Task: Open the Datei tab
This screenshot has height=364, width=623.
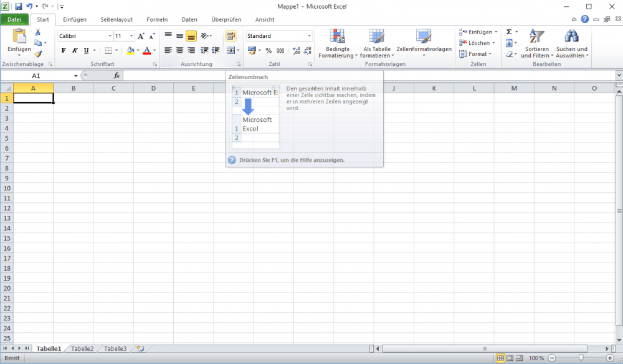Action: (x=14, y=19)
